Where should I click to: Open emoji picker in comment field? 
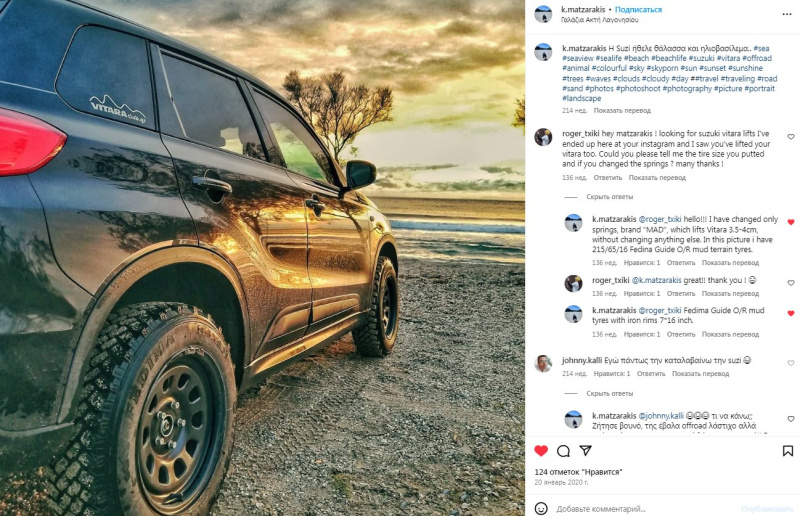coord(541,508)
